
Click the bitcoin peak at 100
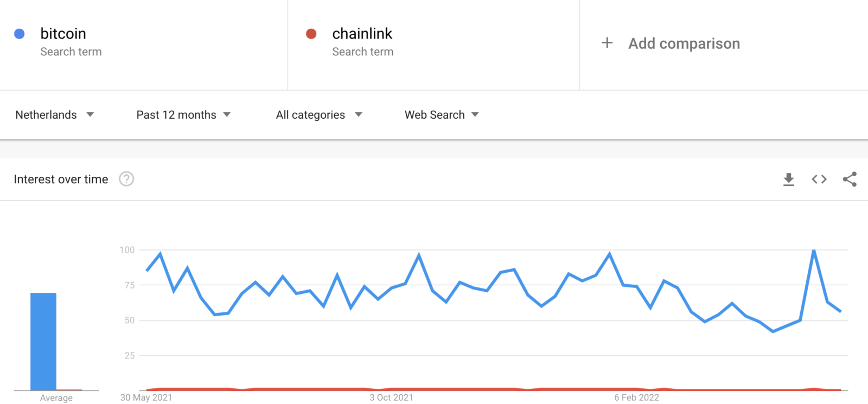tap(814, 251)
